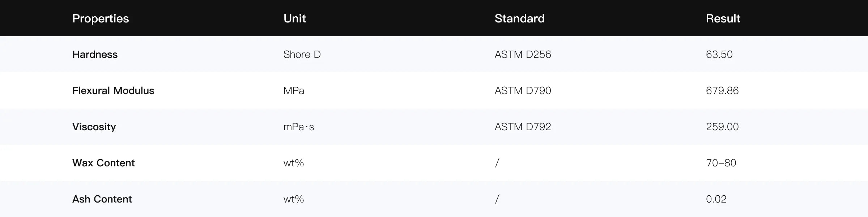Click the 0.02 ash content result
This screenshot has width=868, height=217.
[716, 199]
